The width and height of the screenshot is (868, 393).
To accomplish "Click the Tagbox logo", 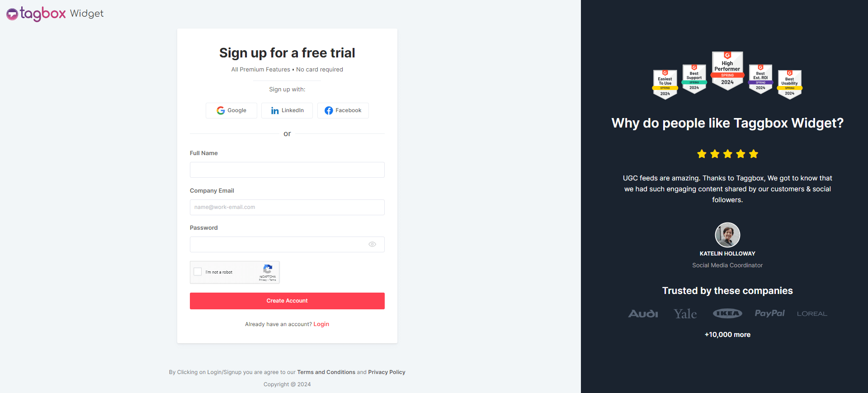I will [x=35, y=14].
